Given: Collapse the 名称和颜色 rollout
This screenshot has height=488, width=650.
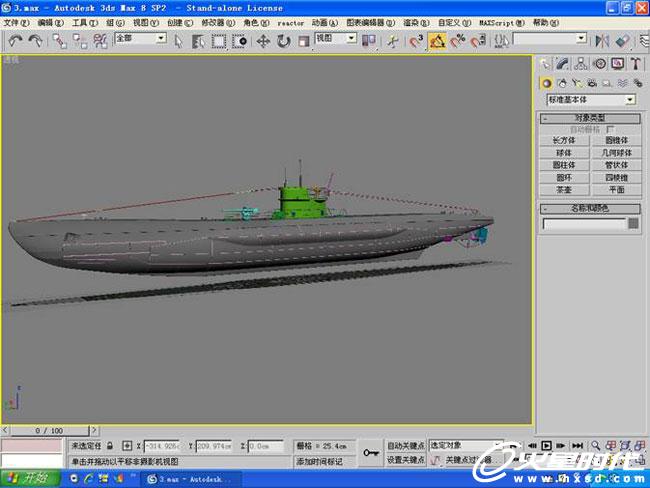Looking at the screenshot, I should [x=590, y=208].
